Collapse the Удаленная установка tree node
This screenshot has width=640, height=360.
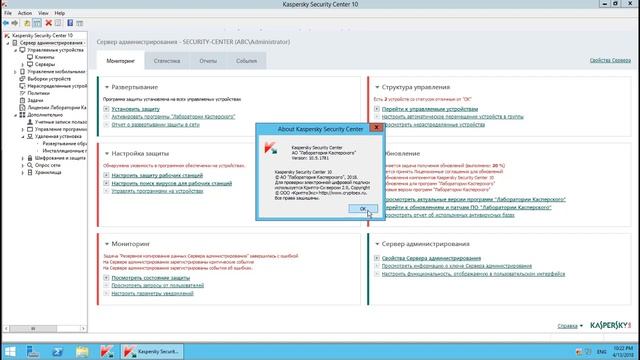click(x=23, y=137)
